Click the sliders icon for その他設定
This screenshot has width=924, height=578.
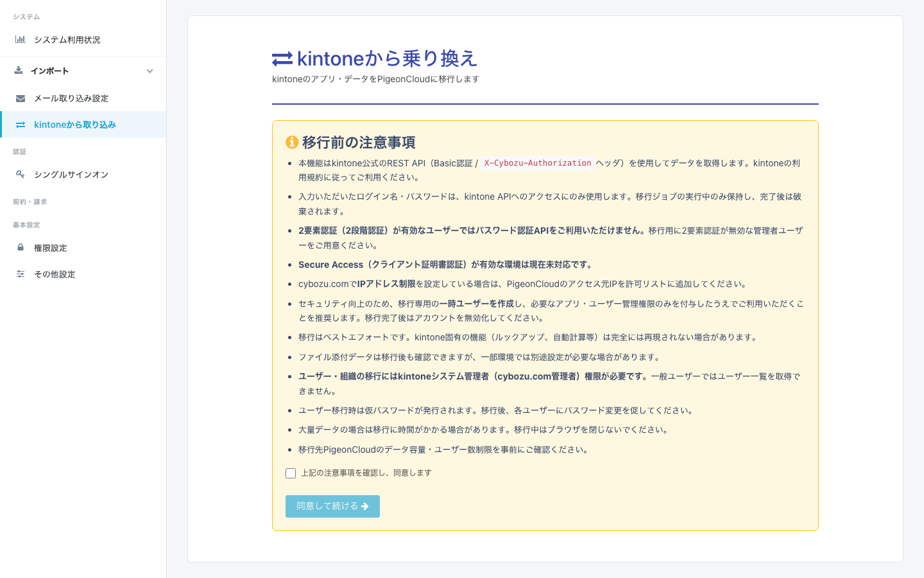(19, 274)
